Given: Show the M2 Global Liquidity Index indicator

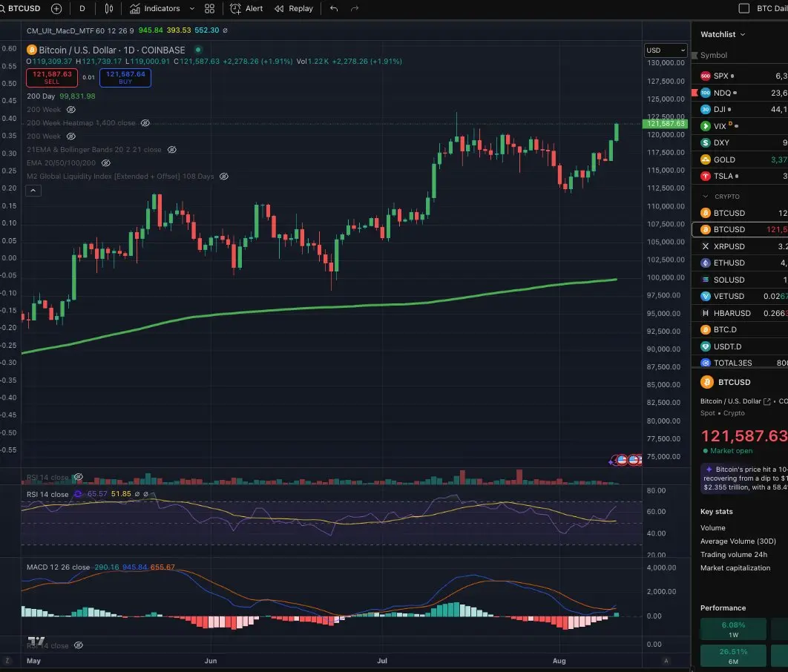Looking at the screenshot, I should coord(224,177).
